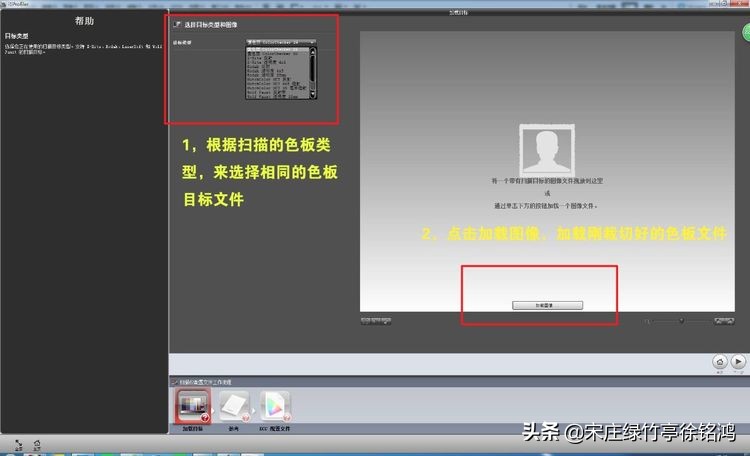Select highlighted ColorChecker 24 row in list
Screen dimensions: 750x456
click(x=277, y=50)
